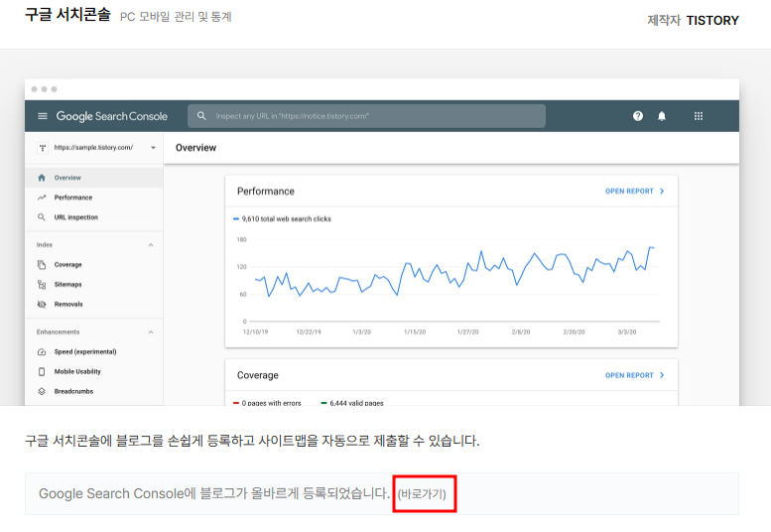Click the search magnifier icon
This screenshot has height=532, width=771.
point(201,116)
